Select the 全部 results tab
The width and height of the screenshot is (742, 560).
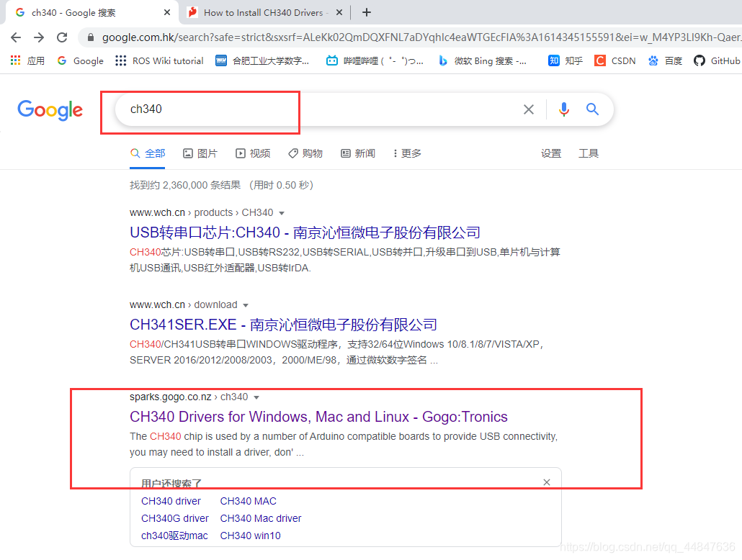point(148,153)
